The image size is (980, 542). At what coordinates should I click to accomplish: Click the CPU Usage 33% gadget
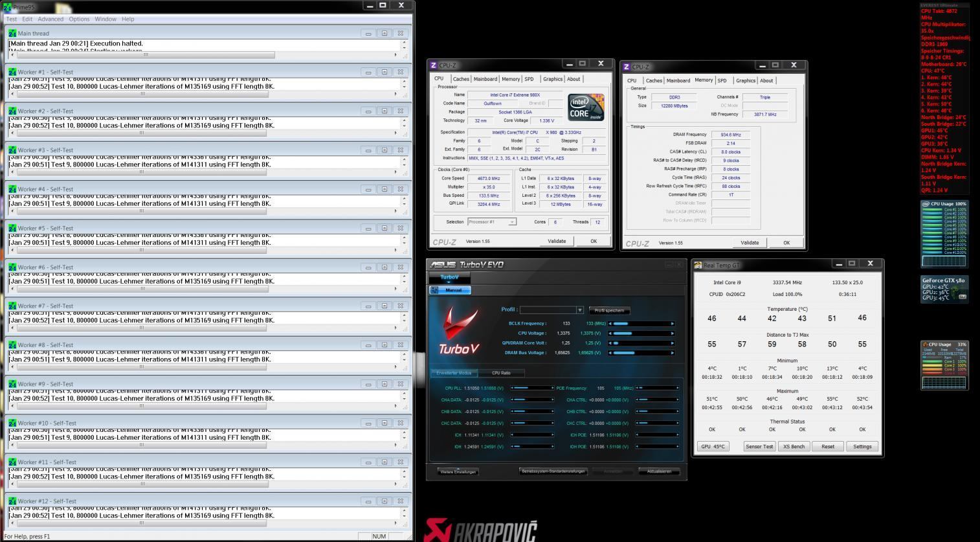[944, 366]
